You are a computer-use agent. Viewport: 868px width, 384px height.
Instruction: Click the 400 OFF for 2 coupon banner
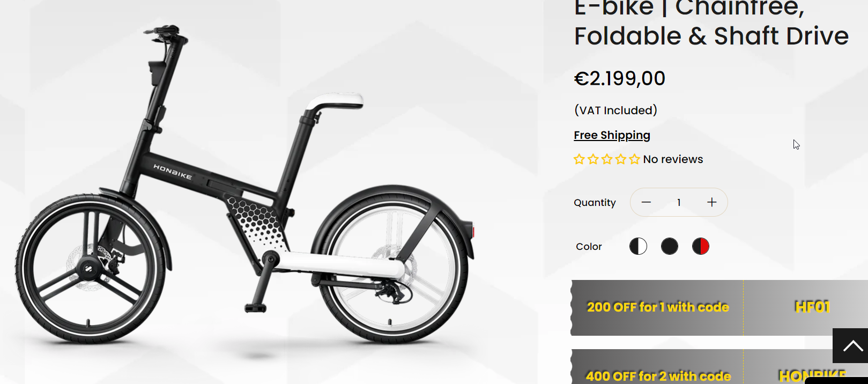coord(658,375)
